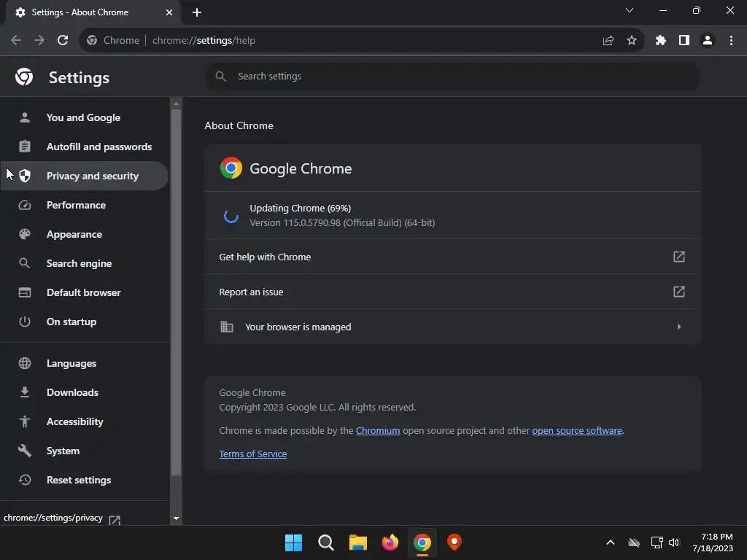Open On startup settings

point(85,322)
